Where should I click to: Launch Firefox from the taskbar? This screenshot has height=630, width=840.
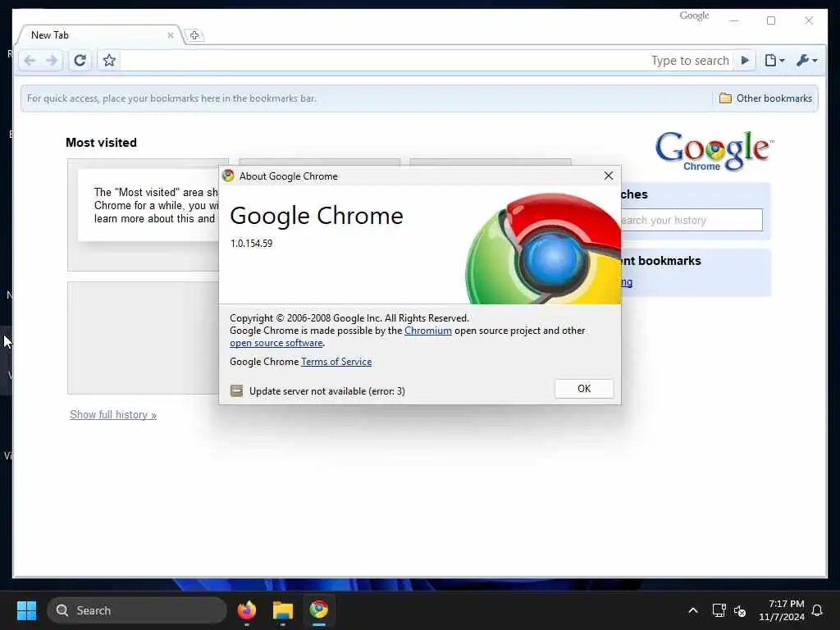tap(246, 610)
